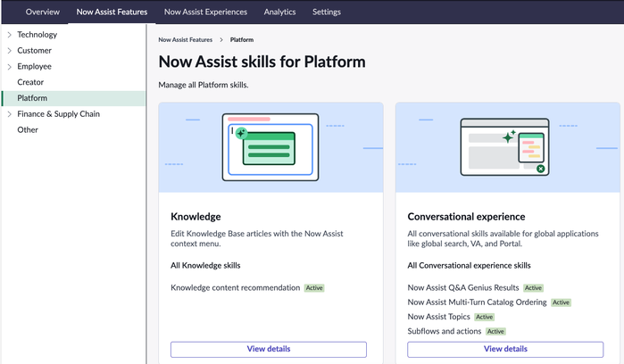Select Employee in the sidebar
The width and height of the screenshot is (624, 364).
34,66
